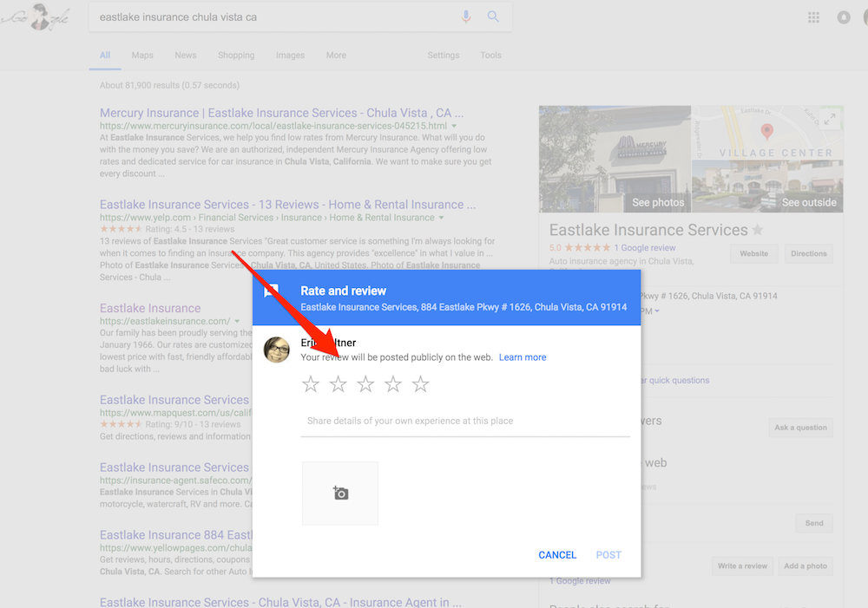868x608 pixels.
Task: Click the CANCEL button in review dialog
Action: (x=557, y=555)
